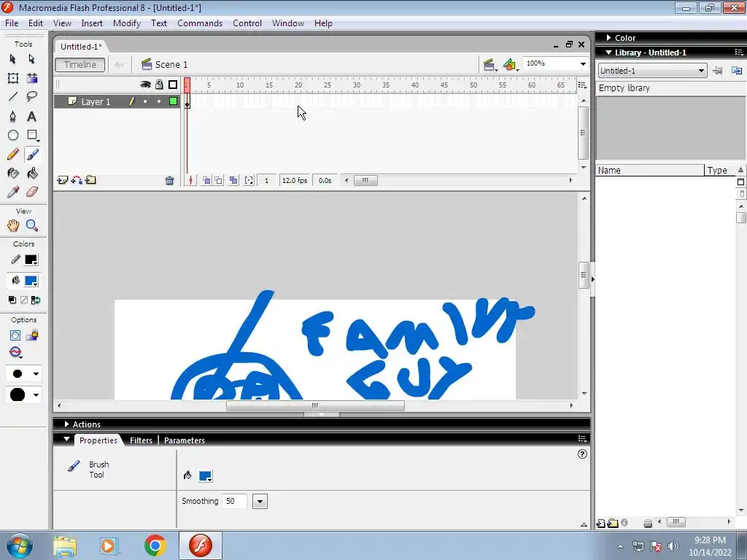Click the Edit Scene icon
This screenshot has height=560, width=747.
[489, 65]
